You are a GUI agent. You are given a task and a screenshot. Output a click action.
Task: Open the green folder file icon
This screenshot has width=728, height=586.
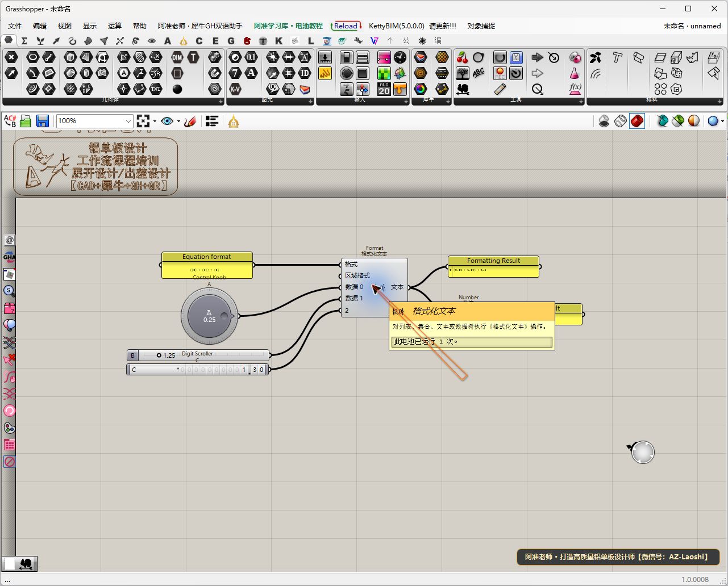(25, 121)
